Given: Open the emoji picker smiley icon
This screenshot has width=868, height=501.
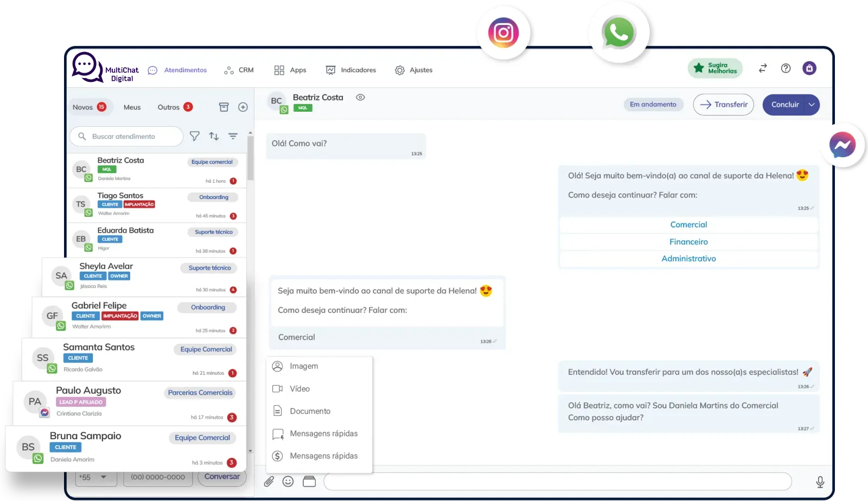Looking at the screenshot, I should (288, 481).
